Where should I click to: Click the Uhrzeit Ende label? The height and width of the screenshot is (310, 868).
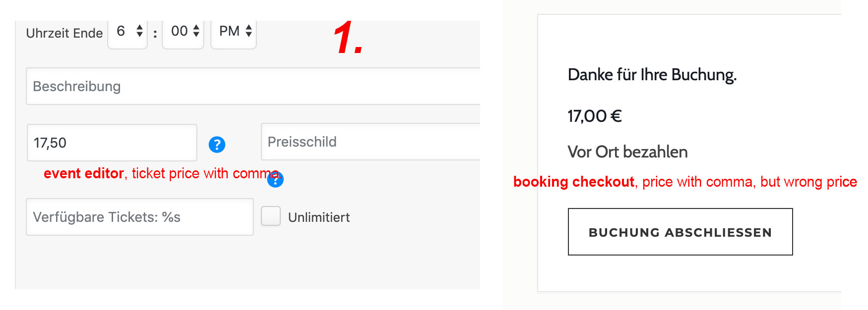pos(64,33)
